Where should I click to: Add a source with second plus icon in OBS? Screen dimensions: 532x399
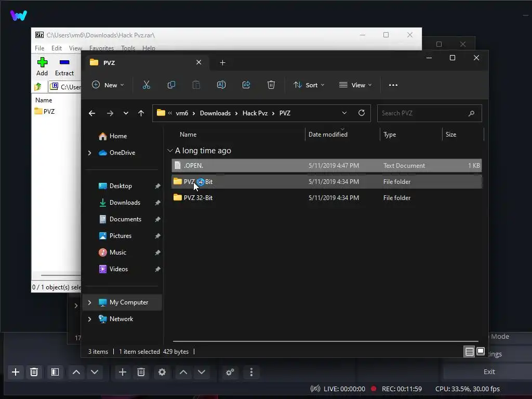point(123,372)
